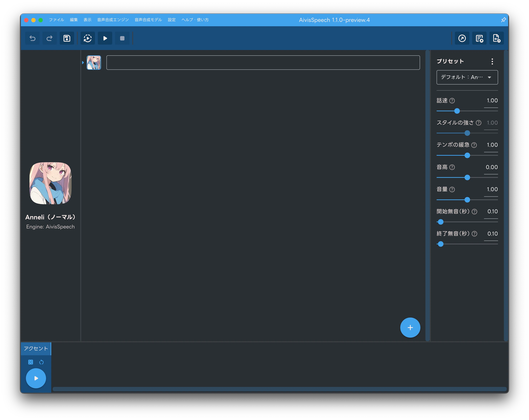
Task: Click the horizontal scrollbar in accent panel
Action: pyautogui.click(x=280, y=389)
